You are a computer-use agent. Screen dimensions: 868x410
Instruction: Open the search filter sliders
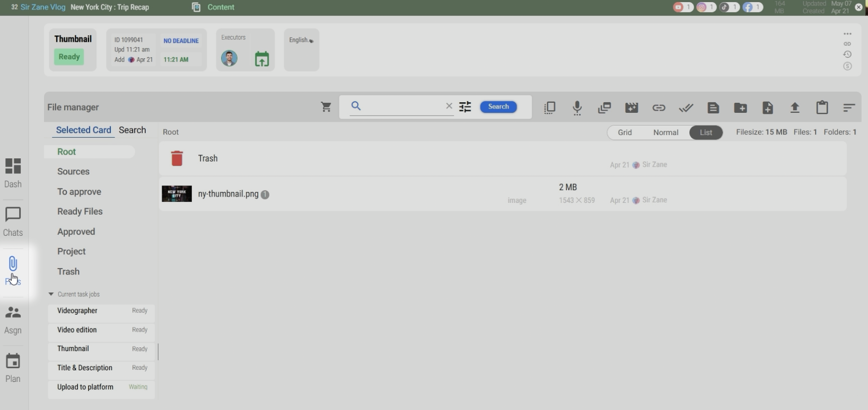click(x=465, y=107)
